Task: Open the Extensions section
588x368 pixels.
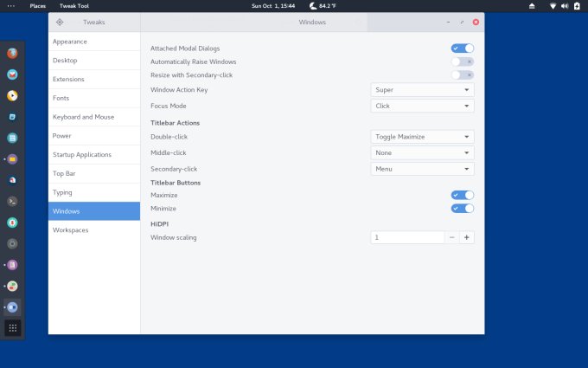Action: tap(94, 80)
